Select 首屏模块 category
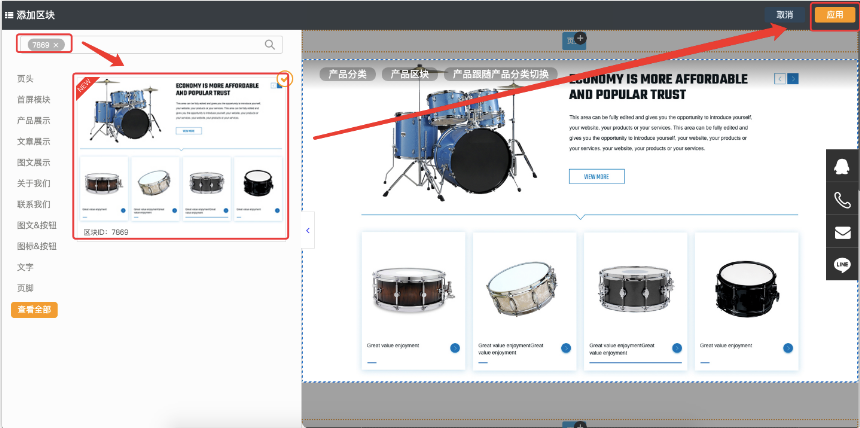This screenshot has width=860, height=428. point(33,99)
